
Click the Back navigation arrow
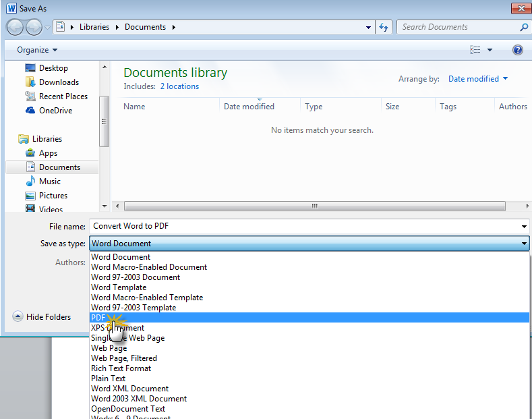pyautogui.click(x=15, y=27)
